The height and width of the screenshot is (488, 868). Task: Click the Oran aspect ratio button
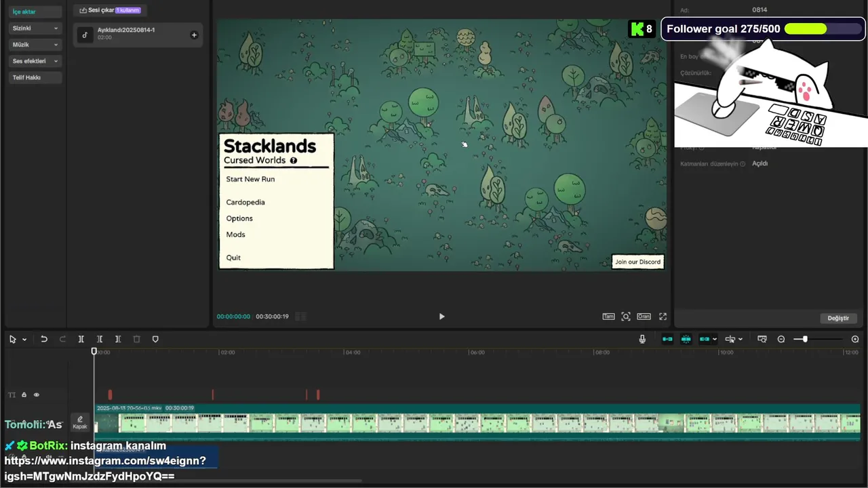pyautogui.click(x=644, y=317)
